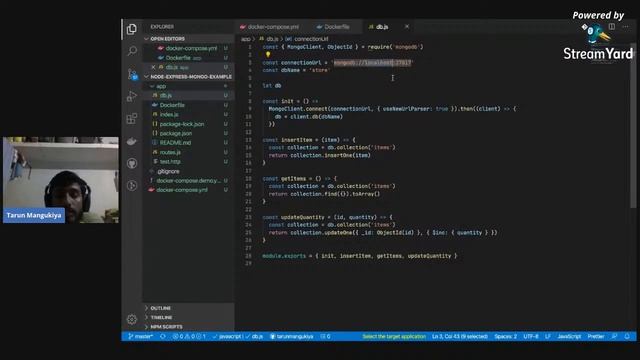Open the Manage gear icon
640x360 pixels.
click(x=131, y=319)
